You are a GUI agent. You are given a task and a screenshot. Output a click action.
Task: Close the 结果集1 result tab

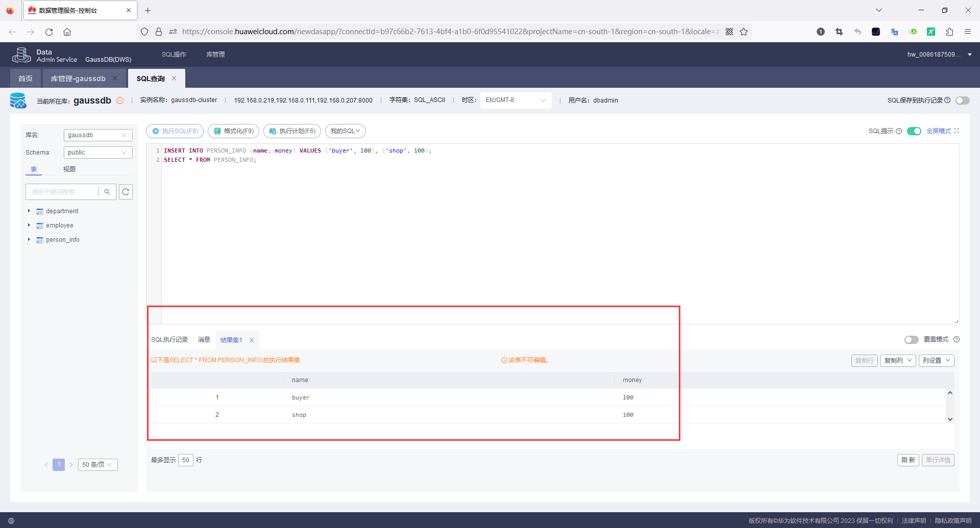coord(252,340)
